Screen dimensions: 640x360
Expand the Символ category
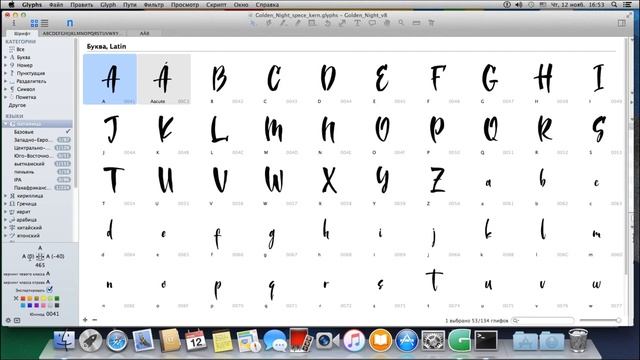tap(6, 89)
